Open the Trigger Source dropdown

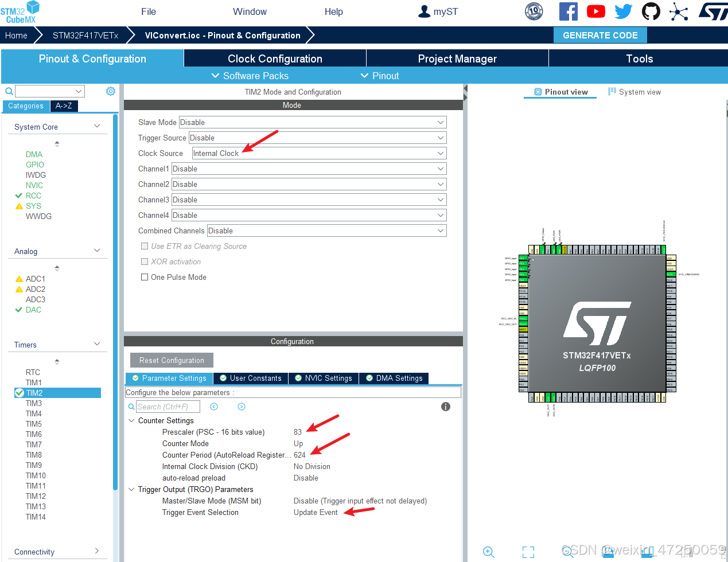318,138
